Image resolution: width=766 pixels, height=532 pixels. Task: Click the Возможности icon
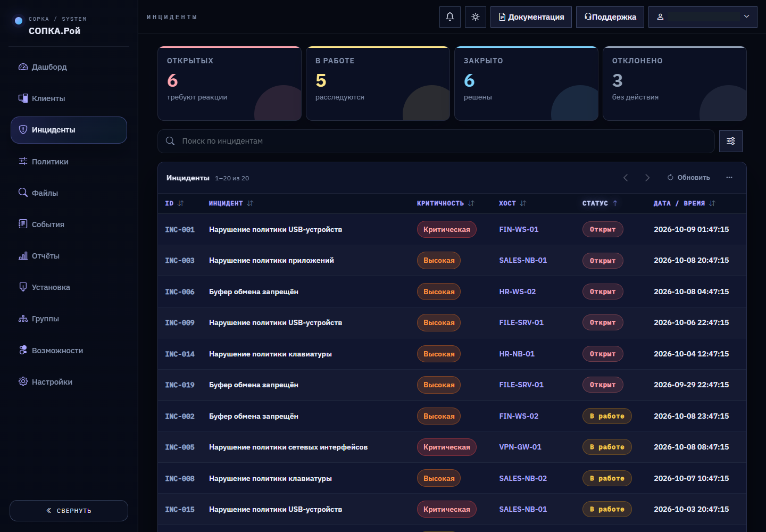(x=23, y=350)
